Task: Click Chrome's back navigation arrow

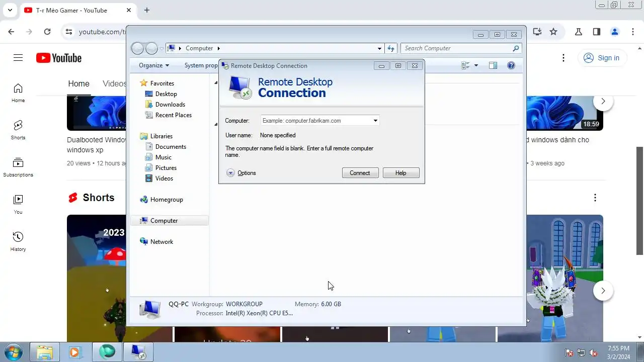Action: click(x=11, y=32)
